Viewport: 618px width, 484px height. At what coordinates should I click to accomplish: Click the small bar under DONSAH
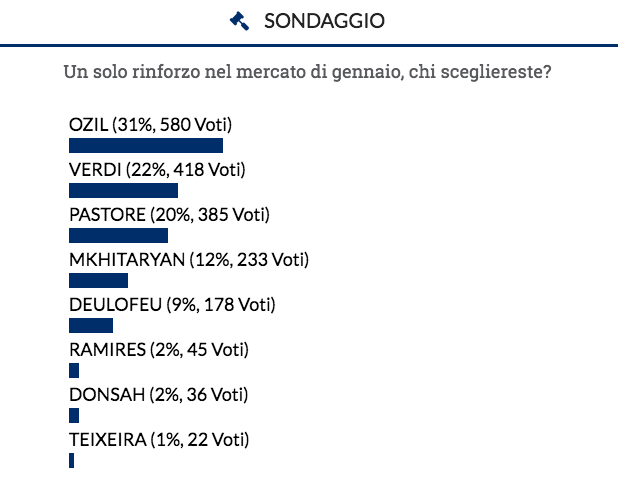pos(74,415)
